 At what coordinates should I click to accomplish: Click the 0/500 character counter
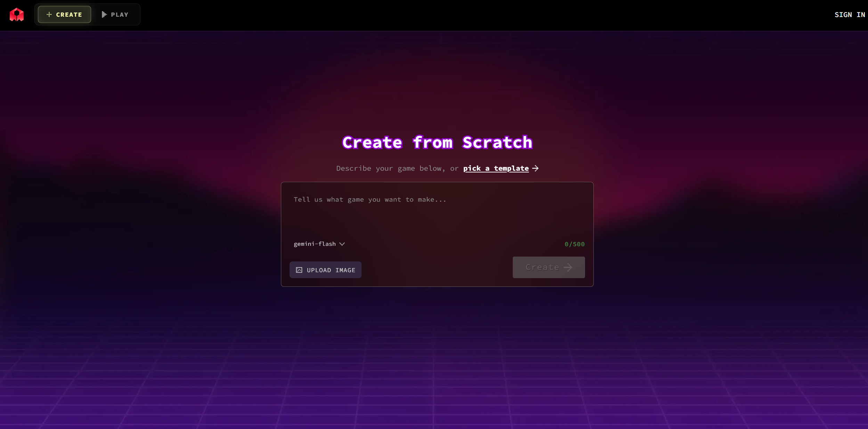[575, 244]
